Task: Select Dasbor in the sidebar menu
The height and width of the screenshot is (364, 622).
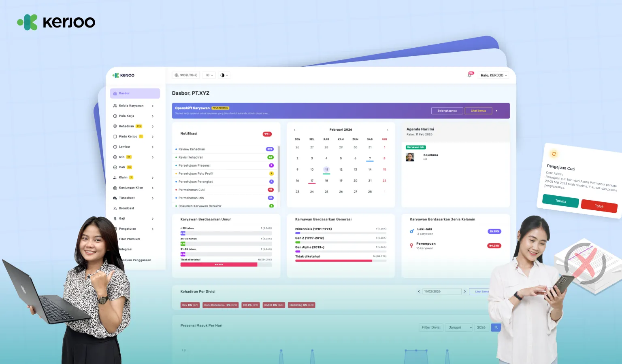Action: [135, 93]
